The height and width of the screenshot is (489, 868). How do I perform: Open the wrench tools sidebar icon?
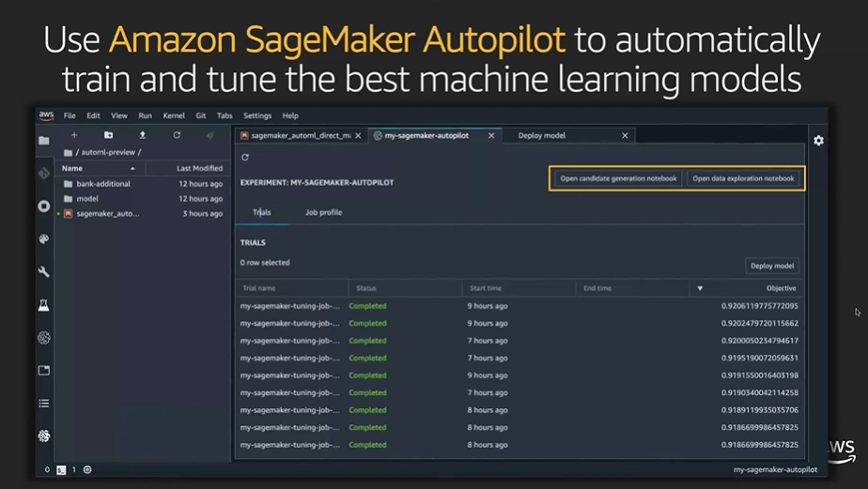44,271
